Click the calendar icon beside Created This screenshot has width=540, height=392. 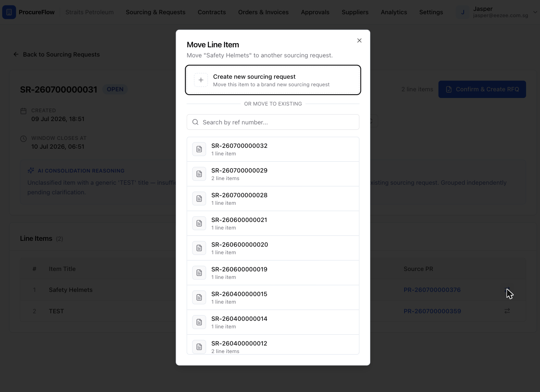click(23, 111)
